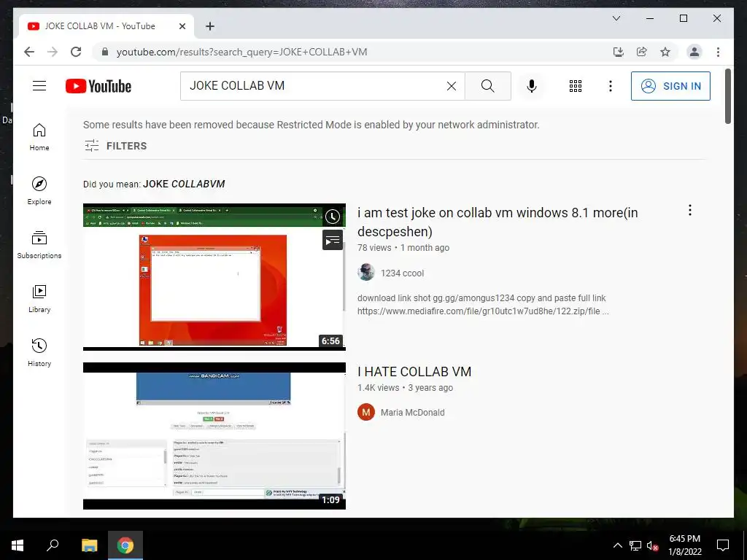This screenshot has height=560, width=747.
Task: Start voice search with microphone icon
Action: (532, 86)
